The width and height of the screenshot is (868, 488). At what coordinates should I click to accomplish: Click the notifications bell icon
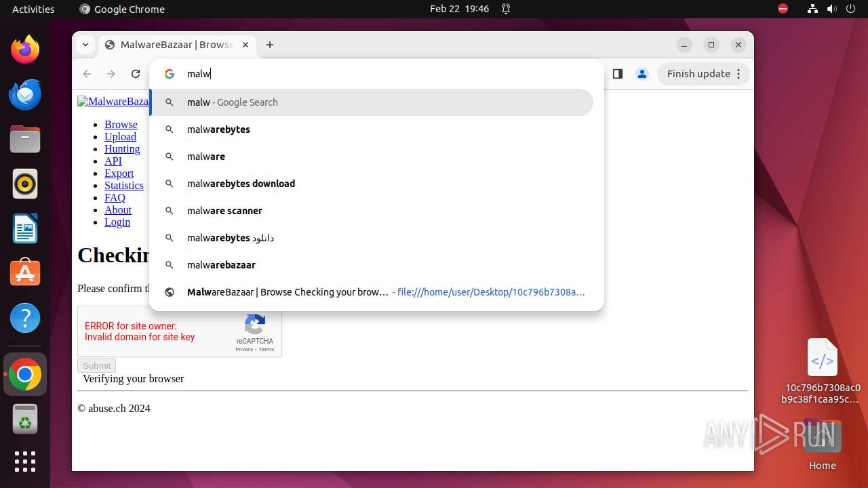(506, 9)
